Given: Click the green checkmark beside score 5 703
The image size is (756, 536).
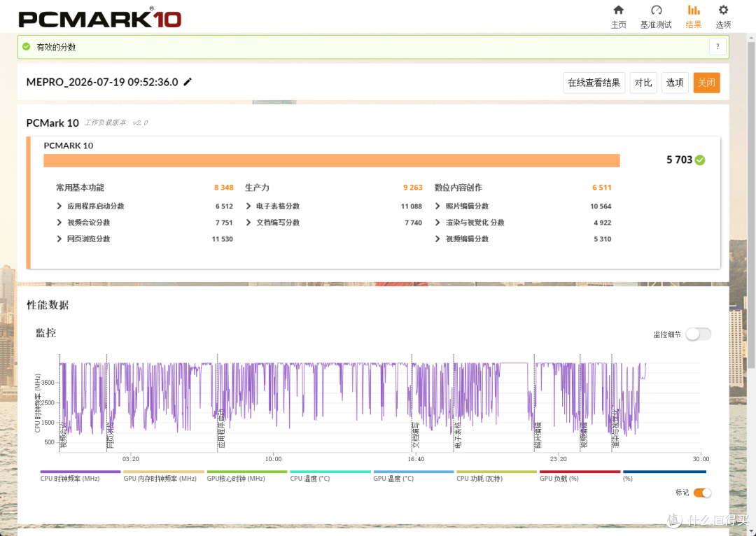Looking at the screenshot, I should 700,160.
